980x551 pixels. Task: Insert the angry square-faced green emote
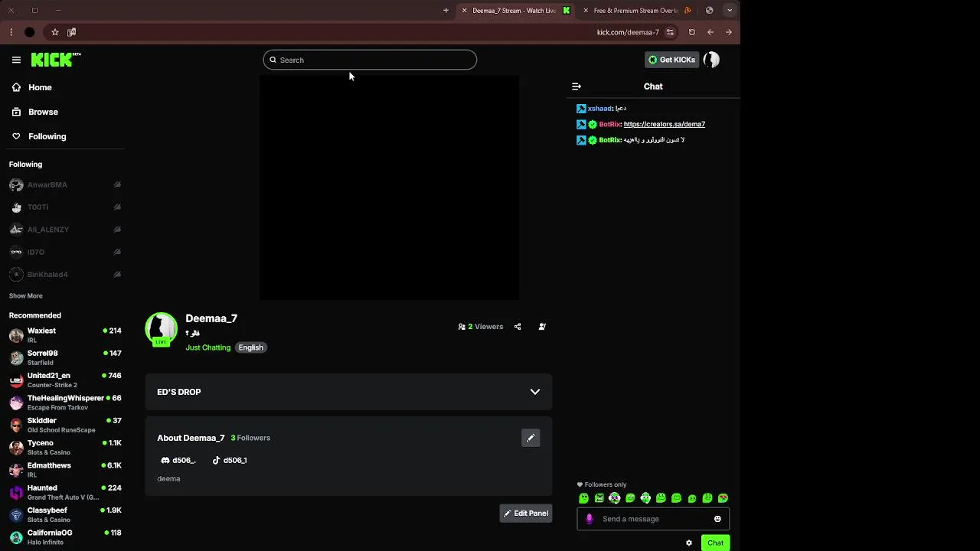coord(599,498)
